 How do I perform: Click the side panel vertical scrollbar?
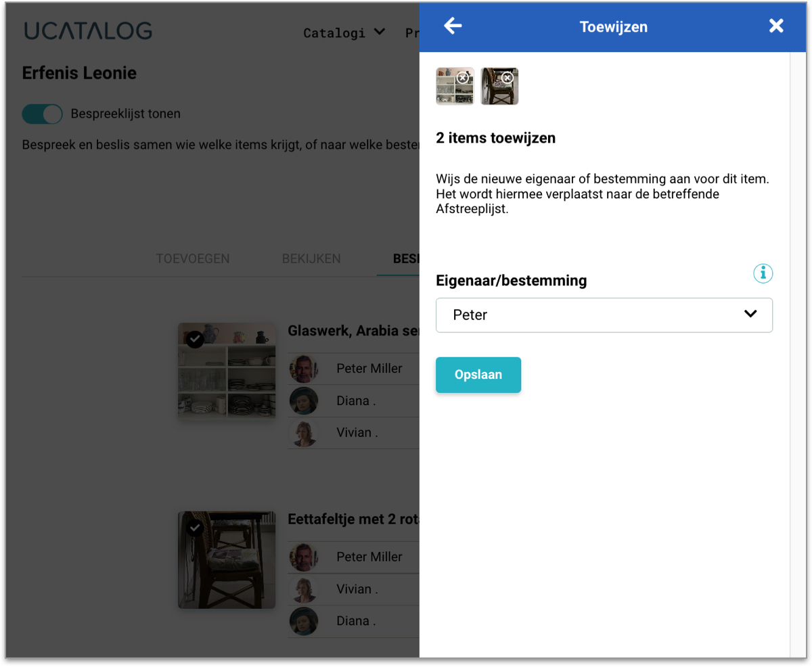[798, 355]
